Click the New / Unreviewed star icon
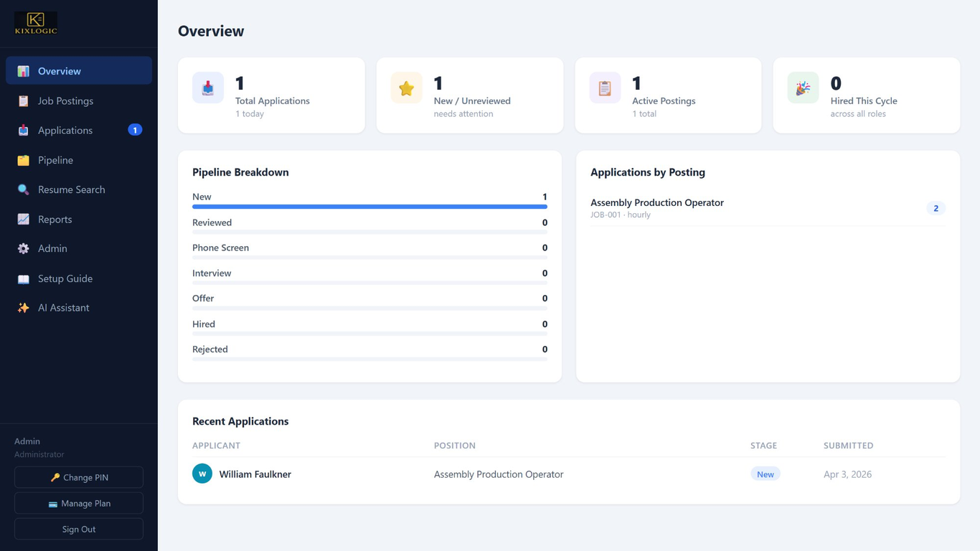The height and width of the screenshot is (551, 980). coord(406,88)
